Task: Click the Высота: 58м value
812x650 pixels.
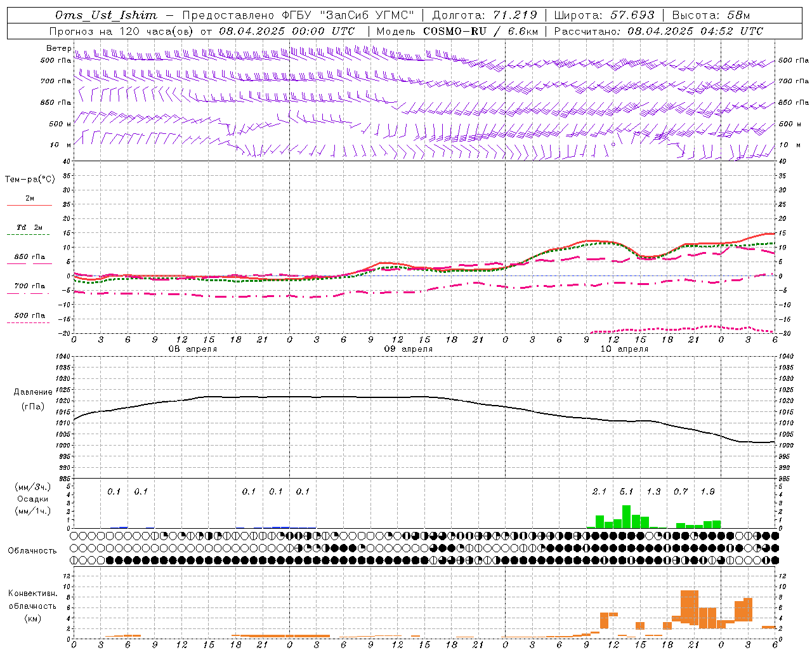Action: coord(710,15)
